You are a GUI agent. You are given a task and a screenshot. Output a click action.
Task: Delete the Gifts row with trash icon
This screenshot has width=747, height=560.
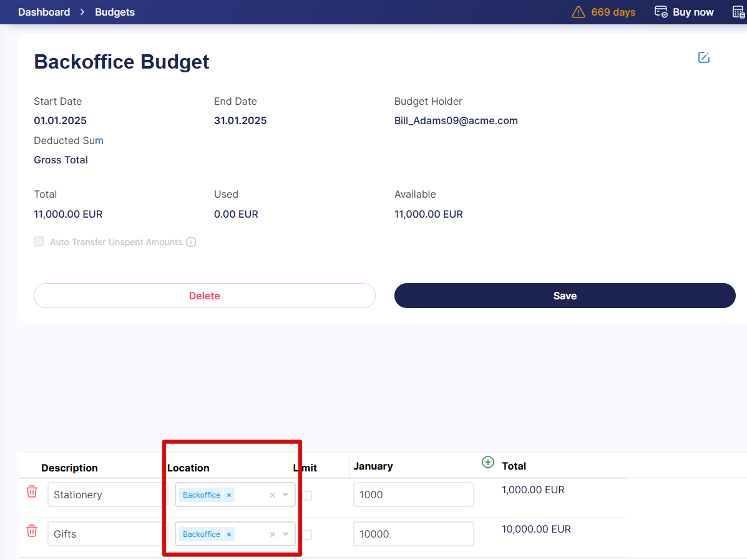32,531
